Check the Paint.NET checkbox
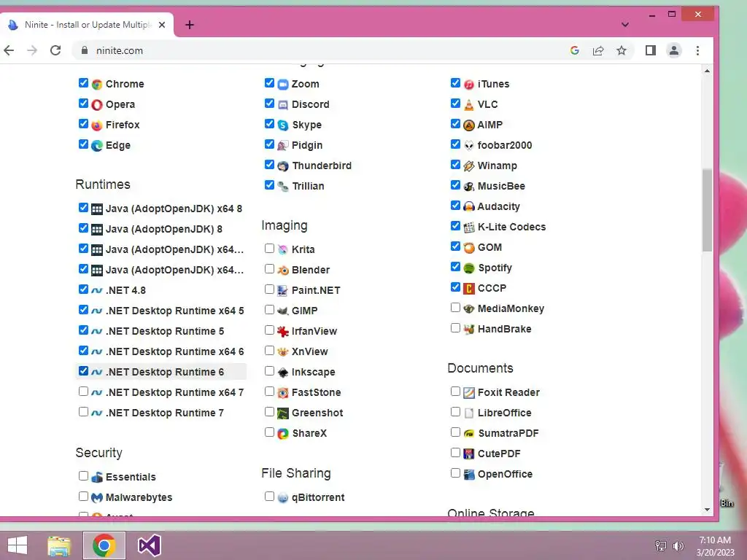The image size is (747, 560). [269, 289]
